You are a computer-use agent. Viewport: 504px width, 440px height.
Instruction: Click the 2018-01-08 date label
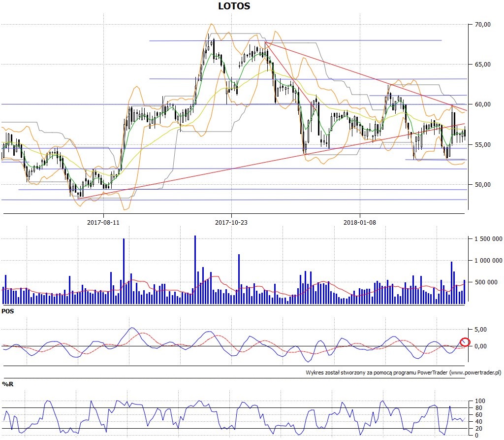(x=360, y=222)
